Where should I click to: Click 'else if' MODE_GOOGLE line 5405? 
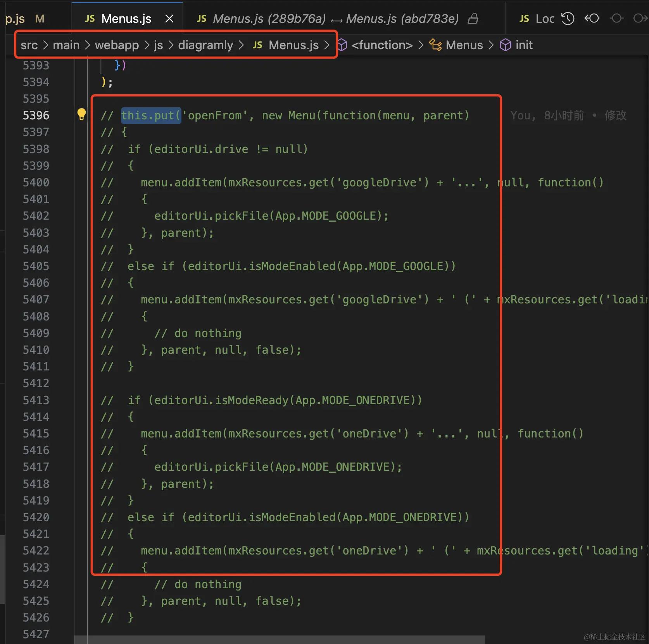coord(292,266)
